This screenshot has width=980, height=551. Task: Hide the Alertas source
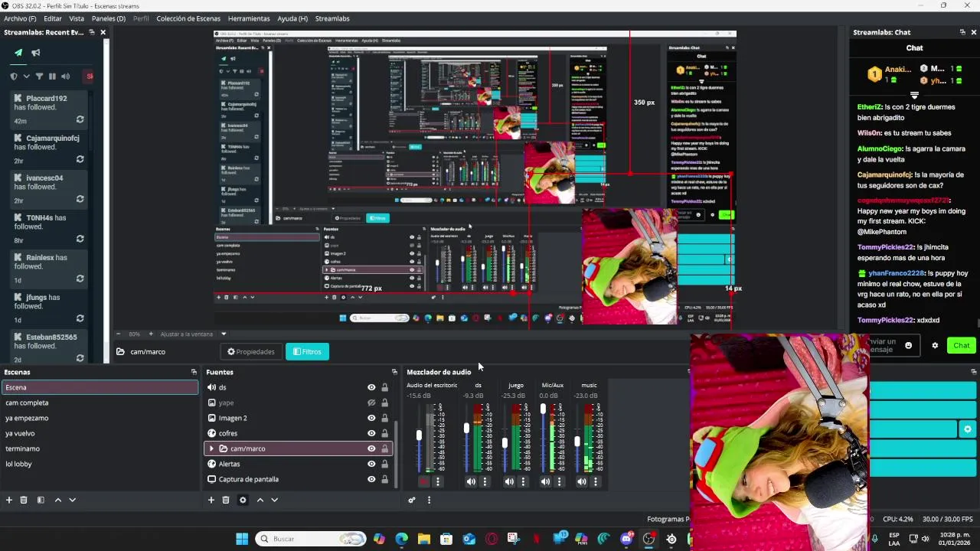pos(371,464)
